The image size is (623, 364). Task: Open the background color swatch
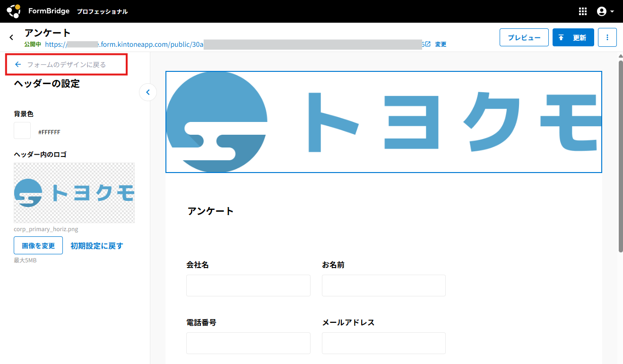tap(22, 130)
